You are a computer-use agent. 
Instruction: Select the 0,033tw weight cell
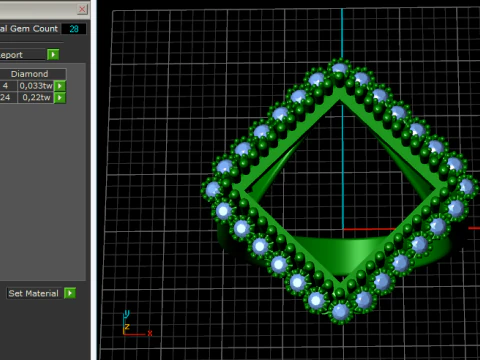coord(36,86)
